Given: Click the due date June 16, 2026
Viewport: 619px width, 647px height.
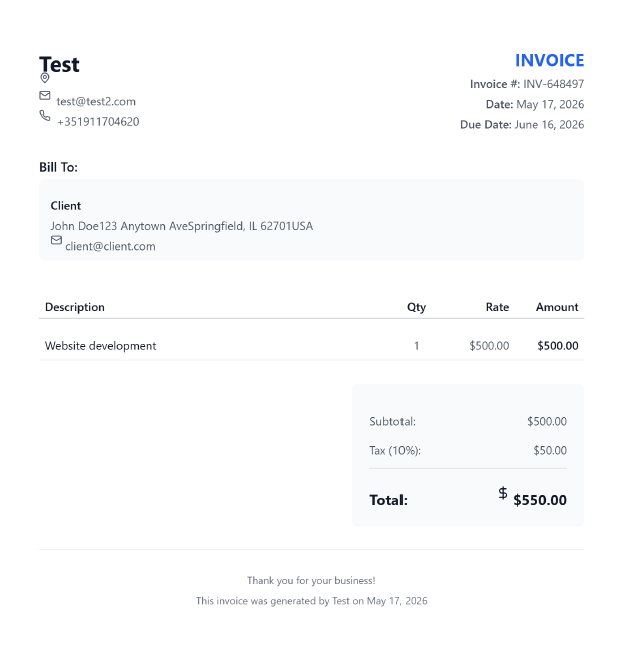Looking at the screenshot, I should pyautogui.click(x=549, y=125).
